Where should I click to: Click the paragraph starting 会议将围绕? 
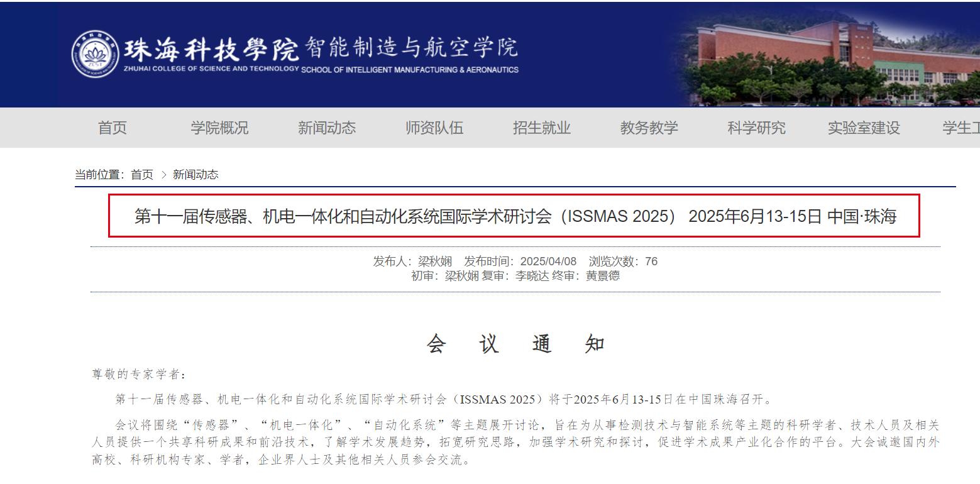point(515,443)
